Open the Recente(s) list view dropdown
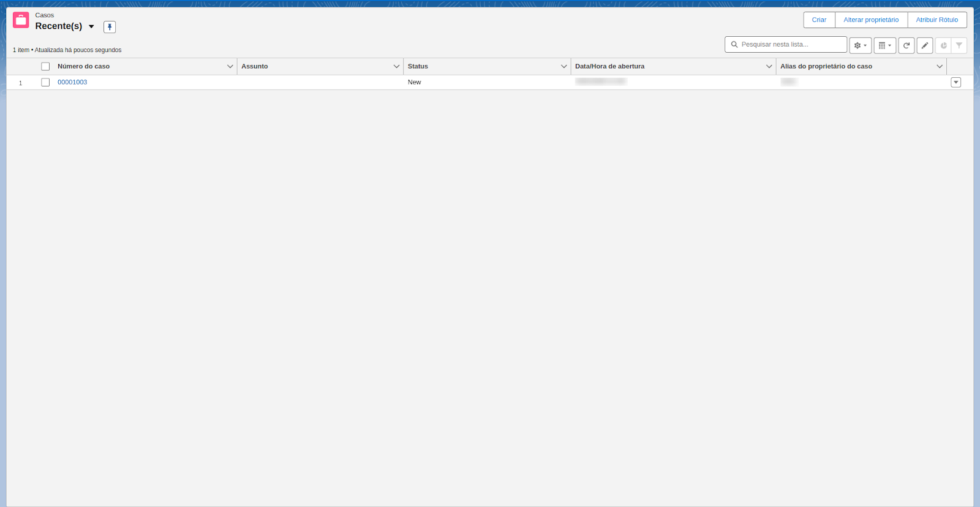 (x=91, y=26)
